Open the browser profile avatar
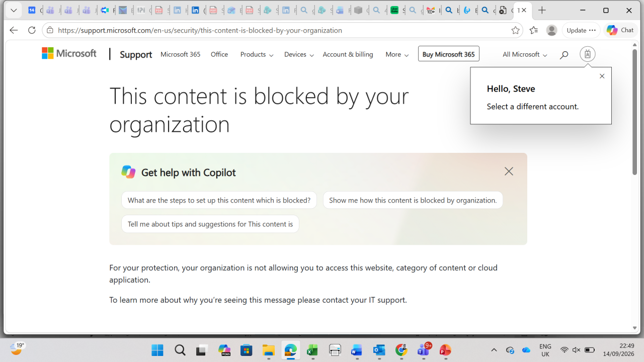The height and width of the screenshot is (362, 644). click(x=552, y=30)
